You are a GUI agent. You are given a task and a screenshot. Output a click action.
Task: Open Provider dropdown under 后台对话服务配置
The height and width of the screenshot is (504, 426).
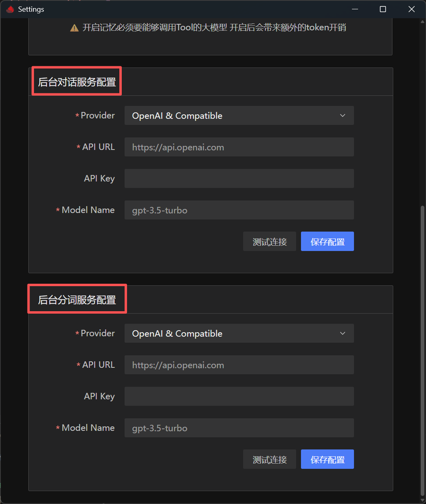[x=239, y=116]
